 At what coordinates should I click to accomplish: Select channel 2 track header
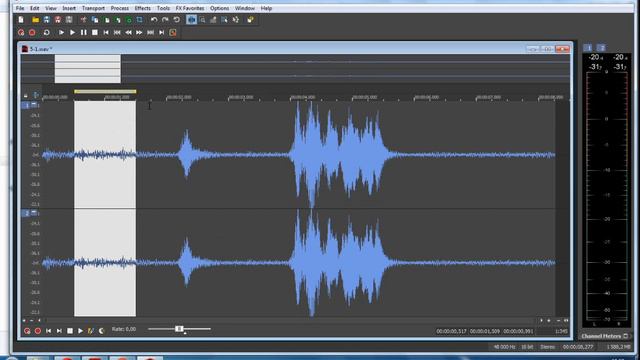click(x=27, y=213)
